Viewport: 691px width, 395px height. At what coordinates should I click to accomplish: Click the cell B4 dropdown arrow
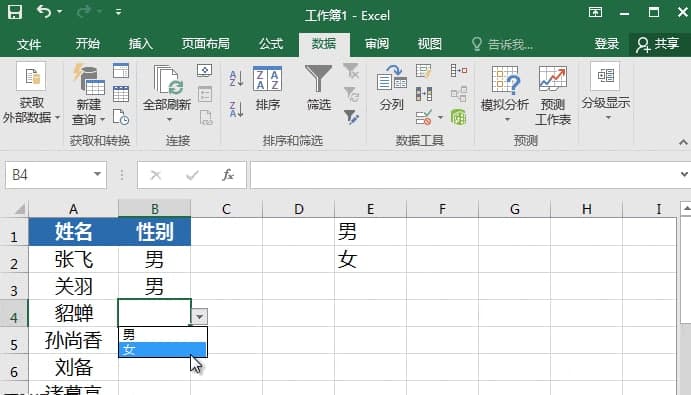coord(200,317)
